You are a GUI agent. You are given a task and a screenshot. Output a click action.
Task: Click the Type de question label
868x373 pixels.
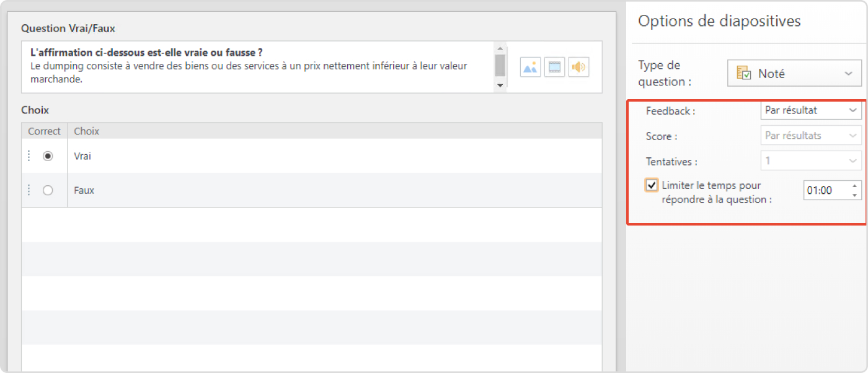click(x=665, y=73)
